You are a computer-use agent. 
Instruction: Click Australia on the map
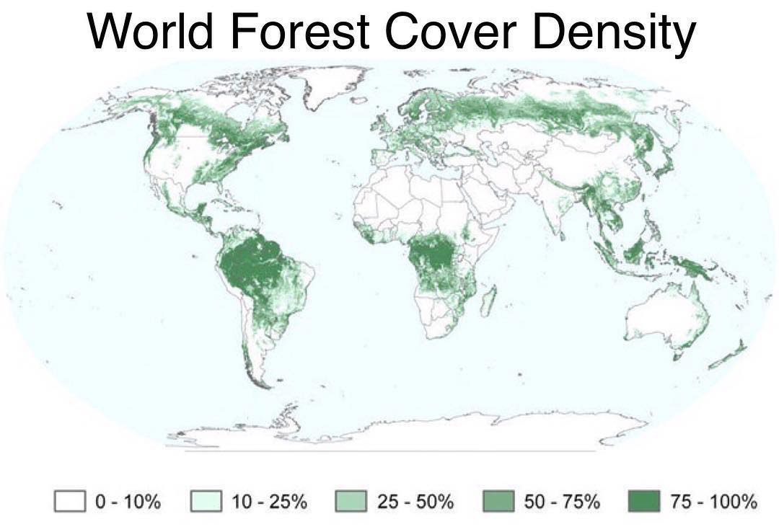pyautogui.click(x=666, y=318)
